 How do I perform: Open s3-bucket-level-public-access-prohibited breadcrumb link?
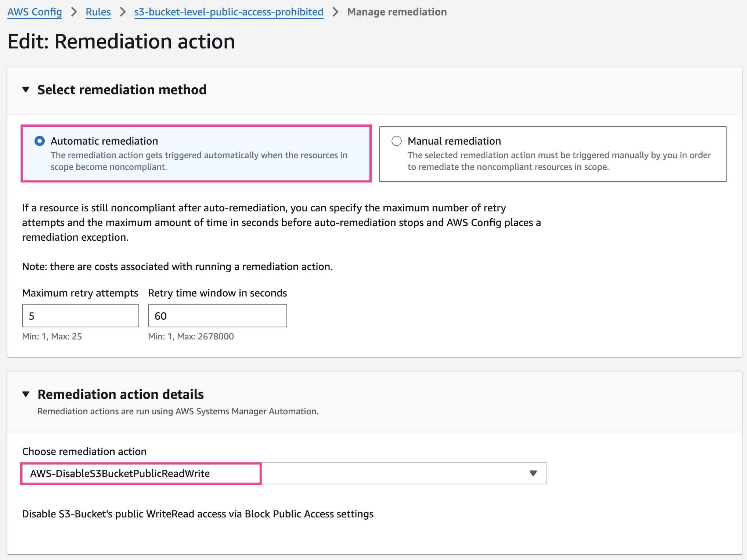[228, 12]
